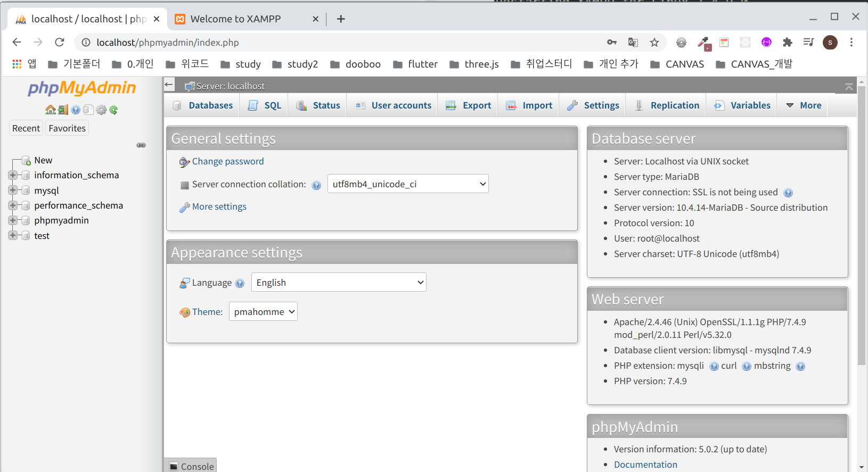Hide navigation panel with the left arrow button
The width and height of the screenshot is (868, 472).
click(x=169, y=85)
